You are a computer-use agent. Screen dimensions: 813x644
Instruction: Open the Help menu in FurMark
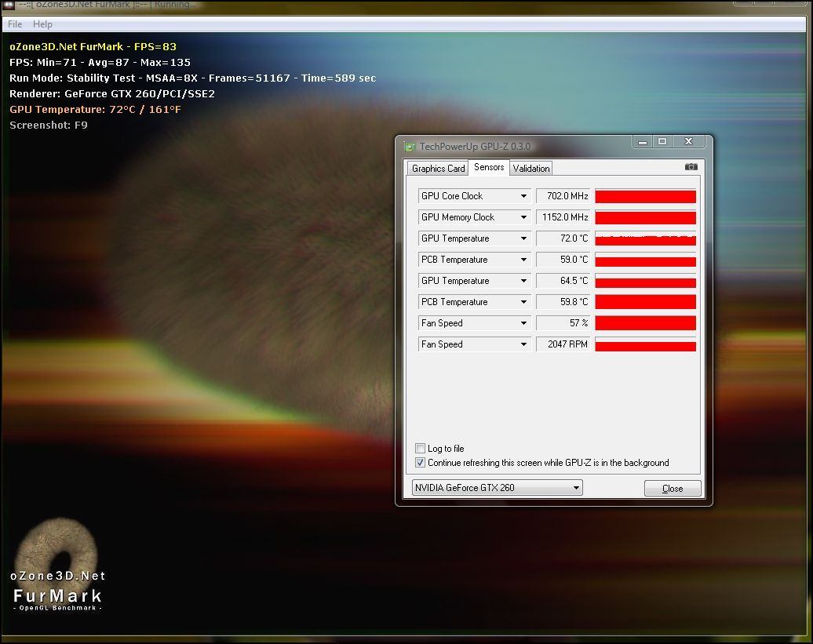point(42,24)
